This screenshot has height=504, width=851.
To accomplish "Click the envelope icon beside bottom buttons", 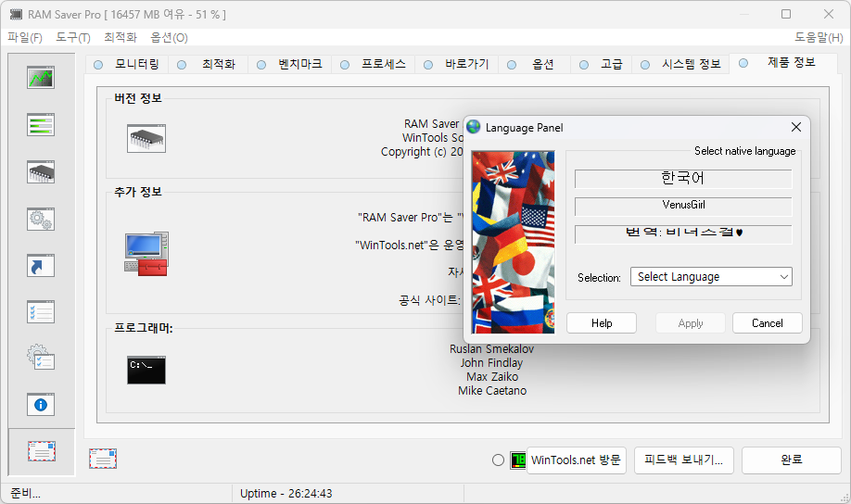I will point(103,459).
